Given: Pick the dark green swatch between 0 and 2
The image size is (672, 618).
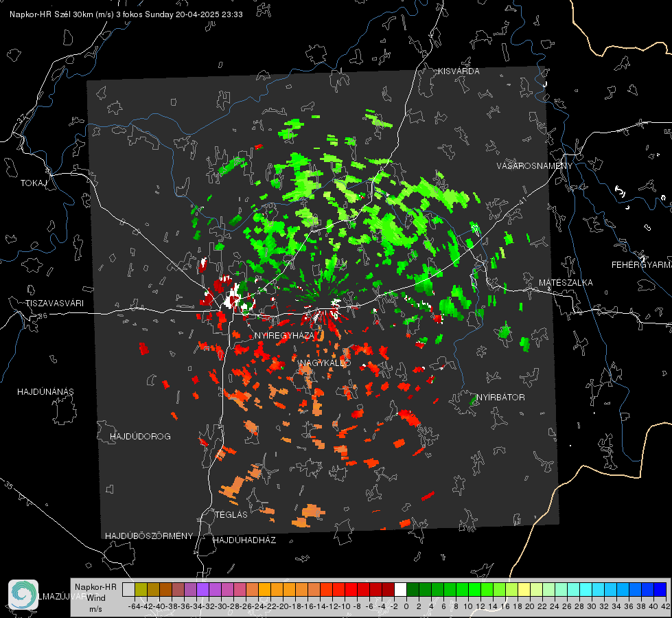Looking at the screenshot, I should click(413, 589).
